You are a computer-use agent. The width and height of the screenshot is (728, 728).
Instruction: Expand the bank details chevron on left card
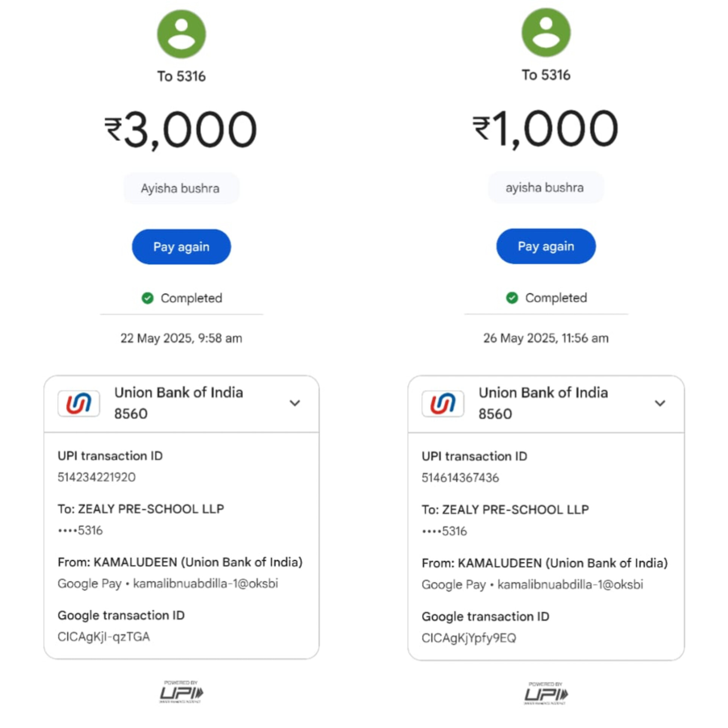(x=295, y=403)
